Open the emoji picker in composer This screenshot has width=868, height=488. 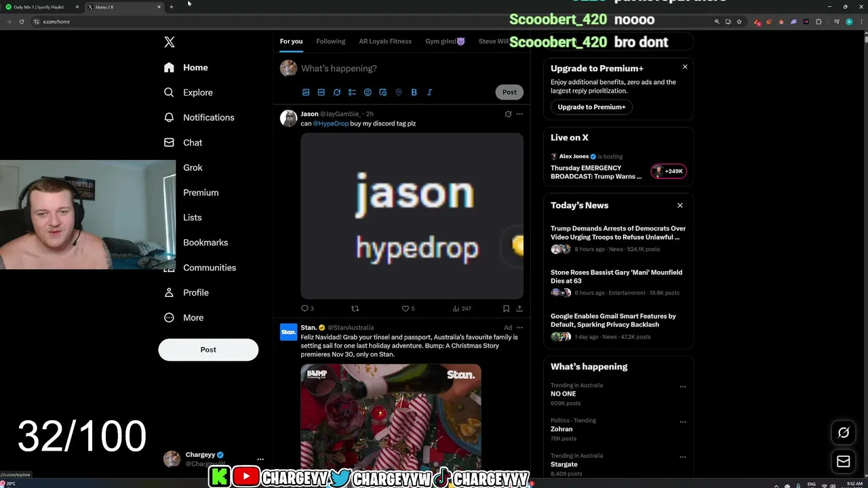tap(368, 92)
